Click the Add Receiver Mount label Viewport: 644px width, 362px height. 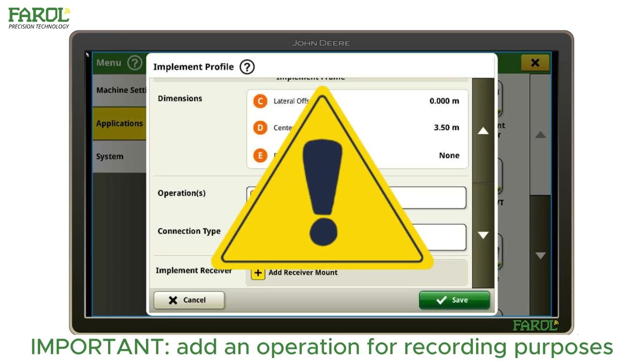(303, 273)
